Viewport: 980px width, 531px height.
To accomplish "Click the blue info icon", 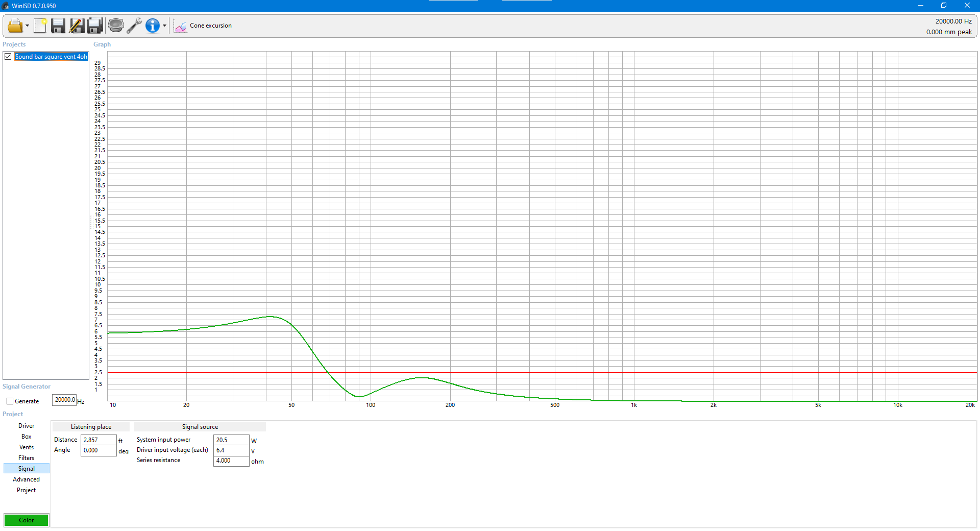I will point(152,26).
